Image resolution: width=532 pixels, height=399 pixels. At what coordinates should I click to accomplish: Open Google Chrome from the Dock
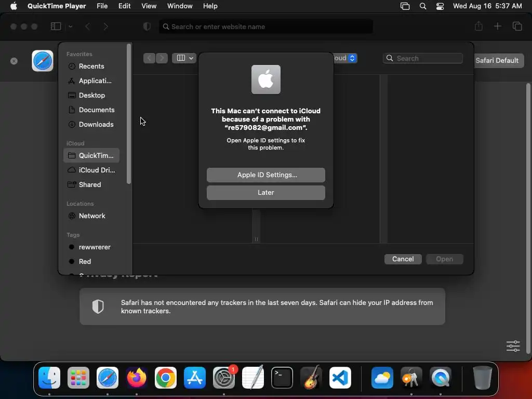(166, 378)
